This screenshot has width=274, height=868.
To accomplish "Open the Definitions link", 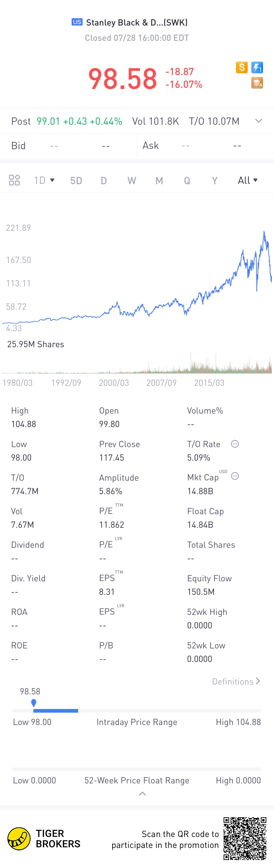I will coord(236,681).
